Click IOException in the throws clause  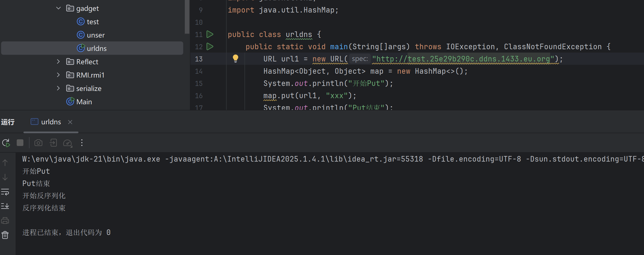click(x=470, y=47)
